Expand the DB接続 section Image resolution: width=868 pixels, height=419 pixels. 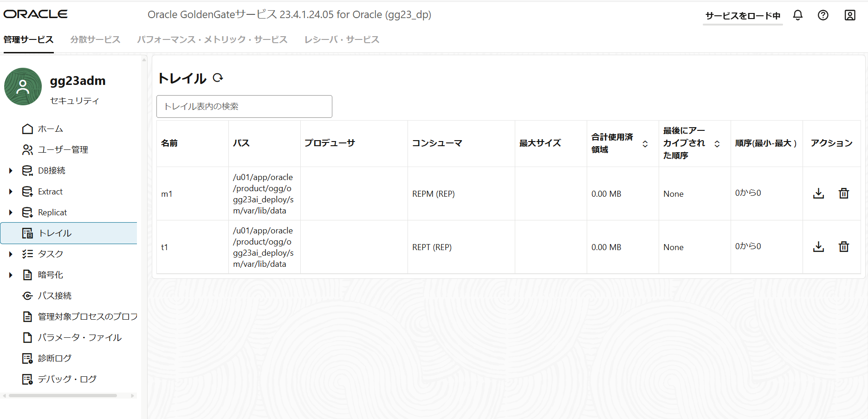point(11,170)
